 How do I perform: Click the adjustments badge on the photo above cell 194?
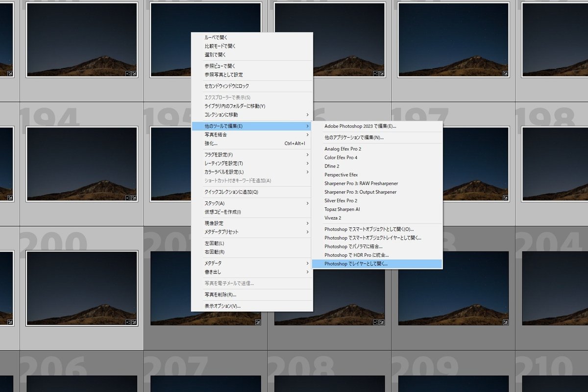pyautogui.click(x=134, y=74)
